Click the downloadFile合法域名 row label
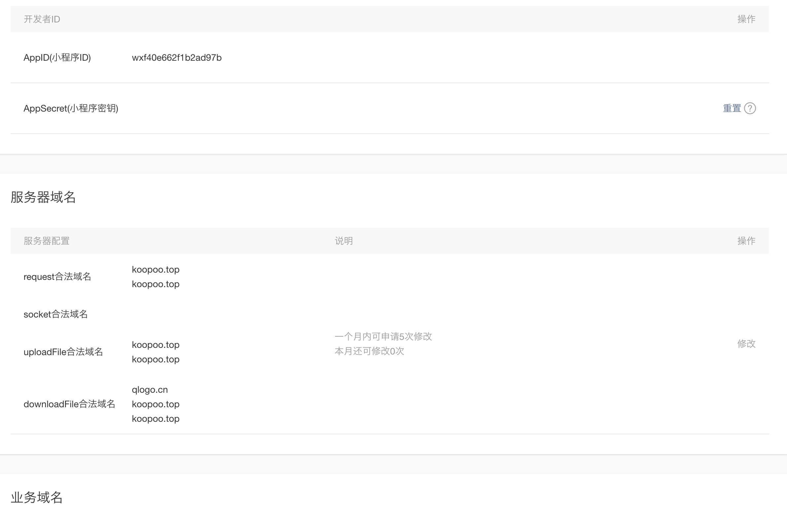Screen dimensions: 787x532 69,404
